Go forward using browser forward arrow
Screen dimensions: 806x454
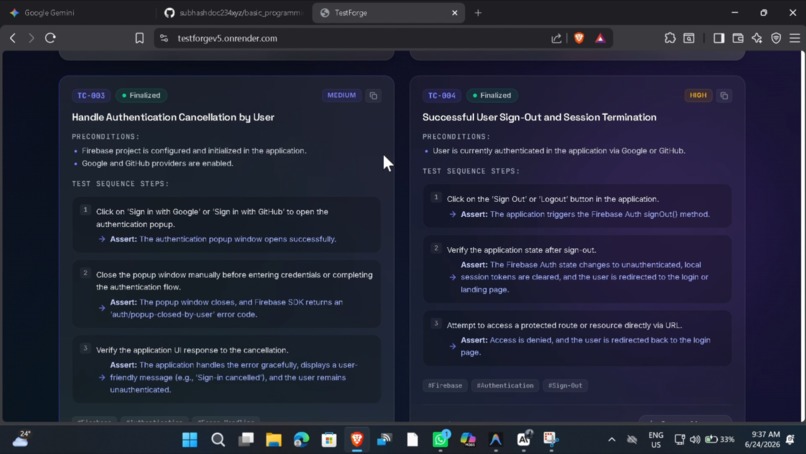(x=31, y=38)
